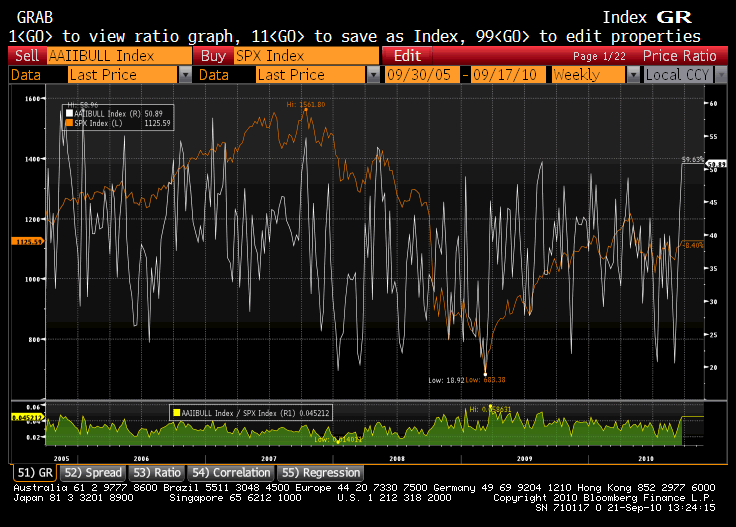Expand the Weekly period dropdown arrow

tap(633, 75)
